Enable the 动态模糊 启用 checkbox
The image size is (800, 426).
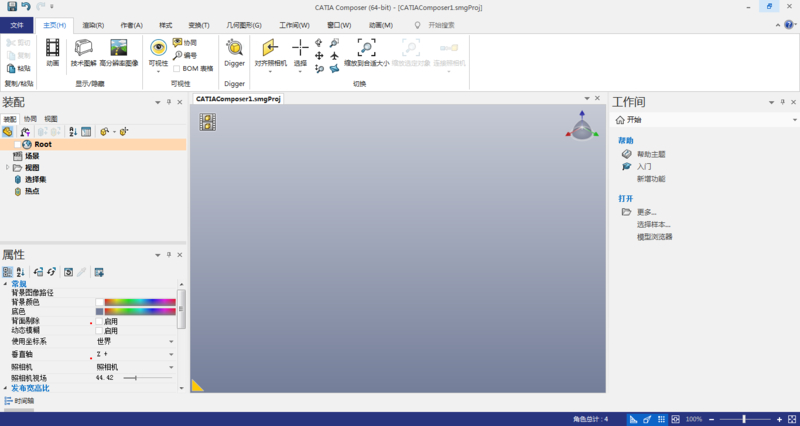point(99,331)
